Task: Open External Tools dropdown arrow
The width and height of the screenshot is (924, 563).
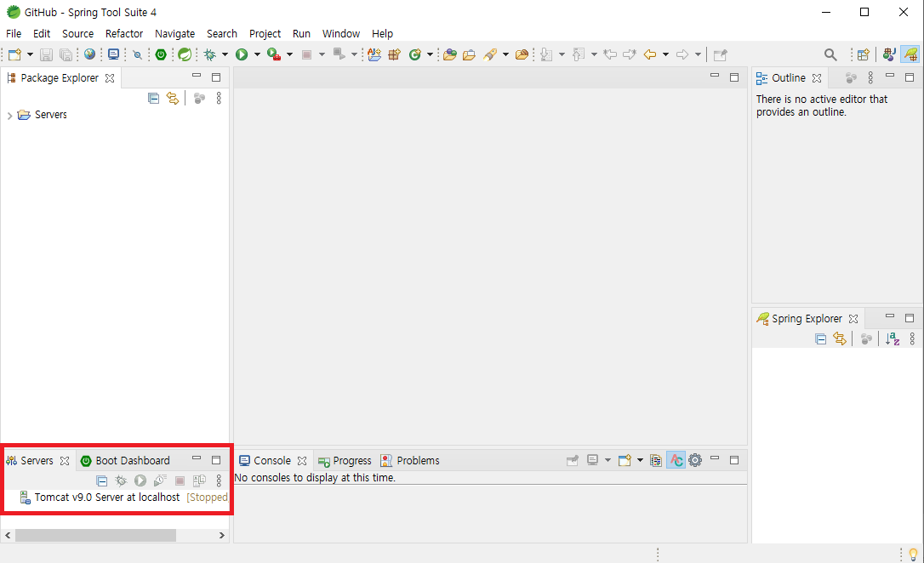Action: point(289,54)
